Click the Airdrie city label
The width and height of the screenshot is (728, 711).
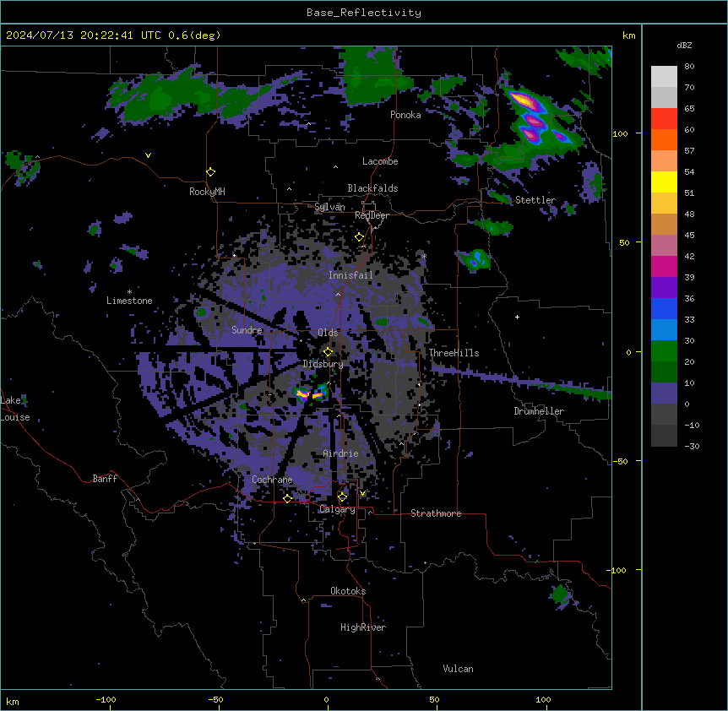pos(341,453)
